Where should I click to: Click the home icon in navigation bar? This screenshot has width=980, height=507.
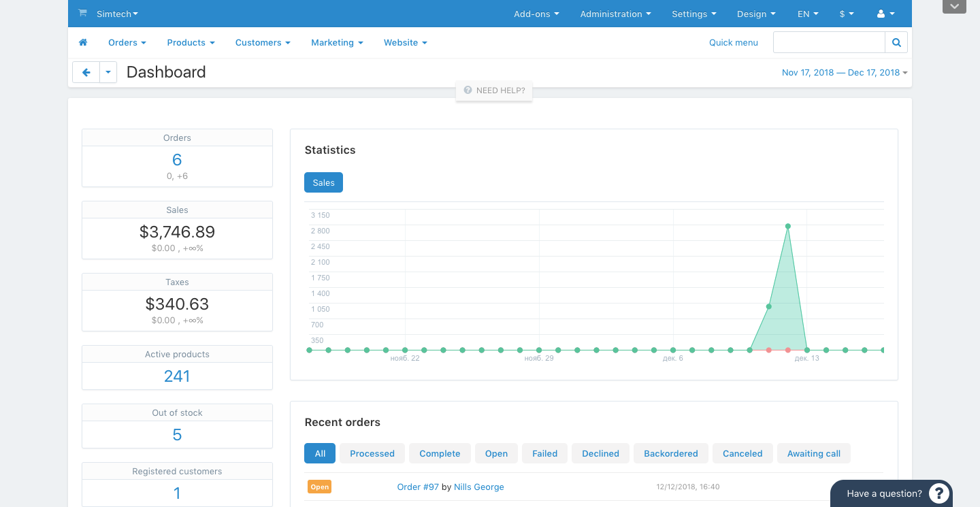tap(83, 42)
